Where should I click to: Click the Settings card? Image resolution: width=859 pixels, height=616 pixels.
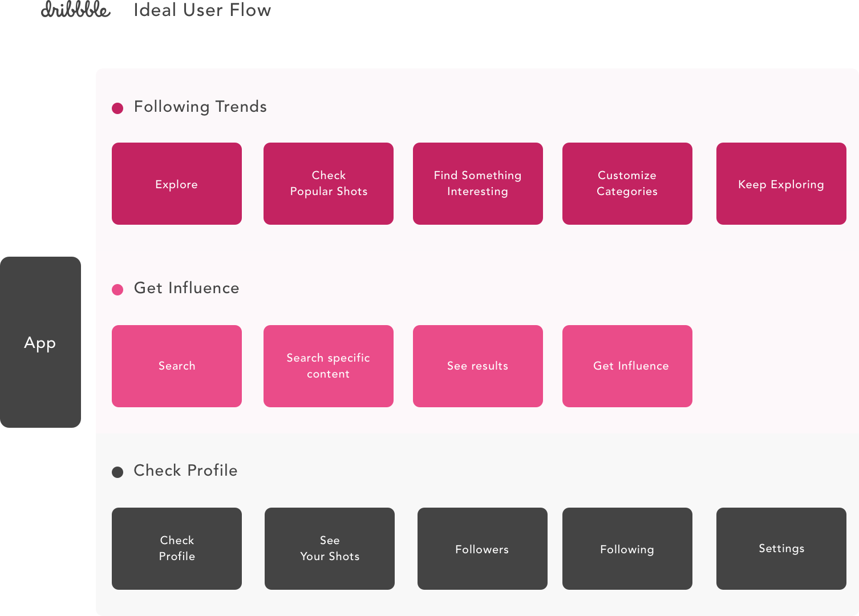[781, 549]
